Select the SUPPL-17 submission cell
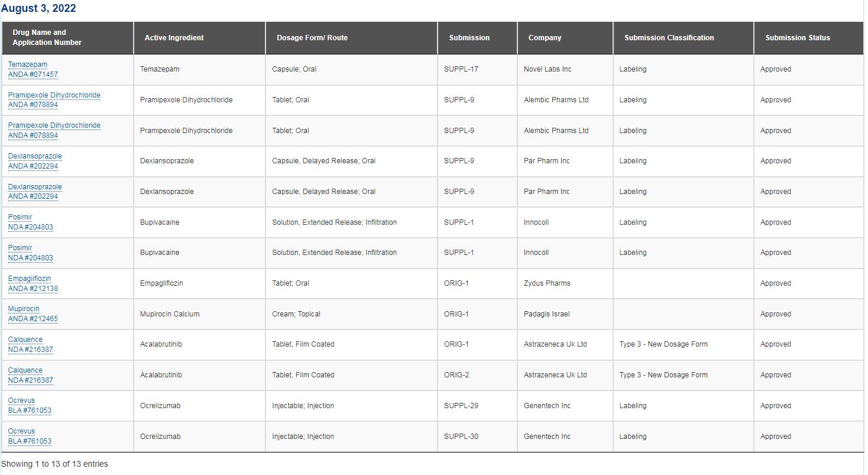 tap(461, 69)
